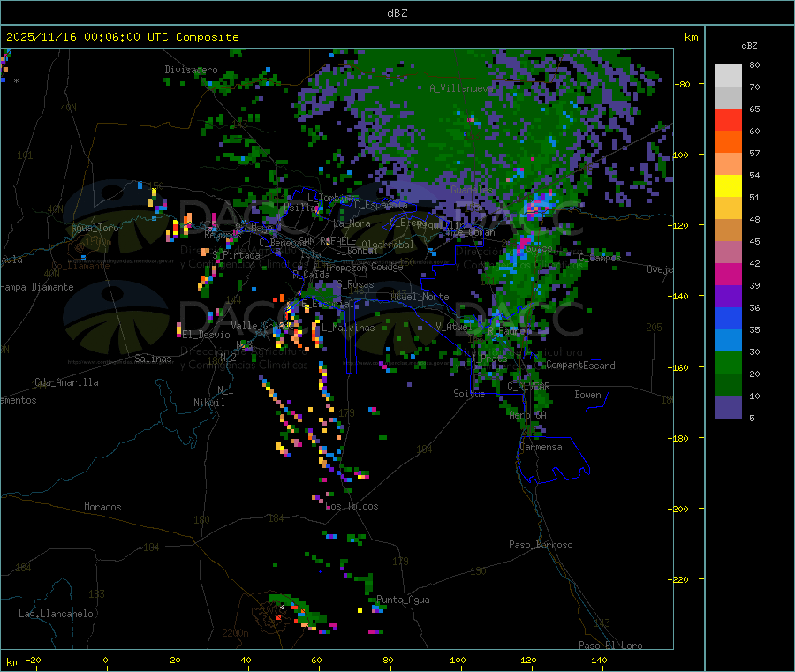Click the white 80 dBZ legend swatch
The height and width of the screenshot is (672, 795).
[728, 76]
